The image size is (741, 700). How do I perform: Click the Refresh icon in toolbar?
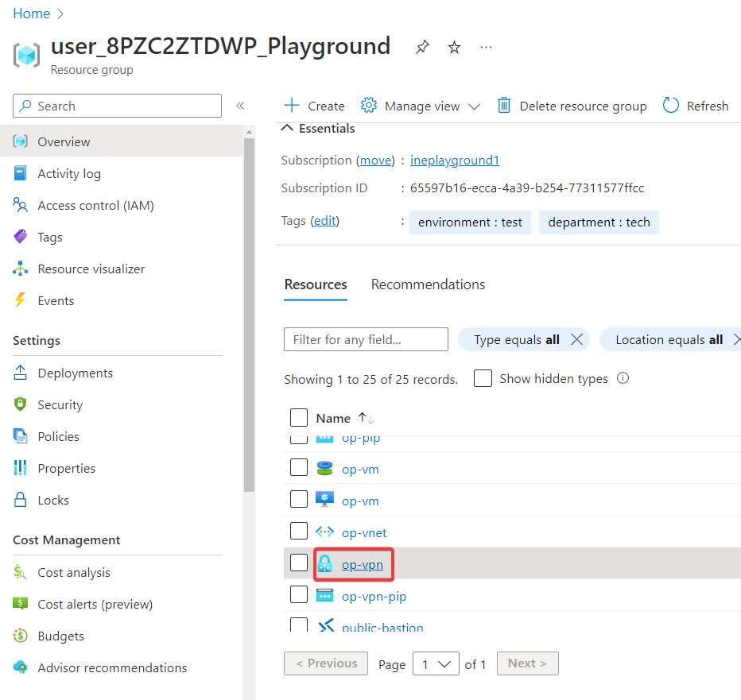[x=671, y=106]
